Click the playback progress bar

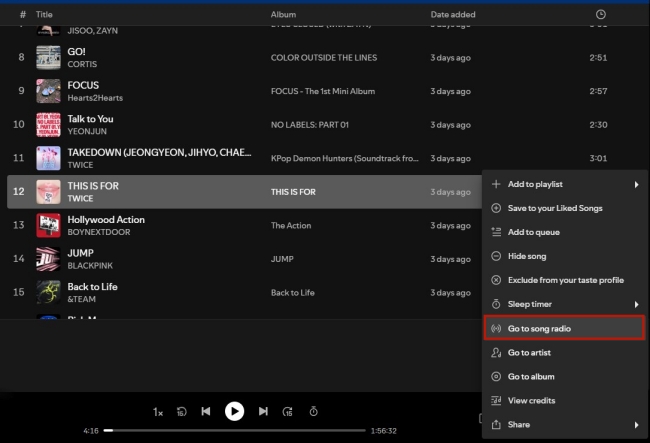235,431
